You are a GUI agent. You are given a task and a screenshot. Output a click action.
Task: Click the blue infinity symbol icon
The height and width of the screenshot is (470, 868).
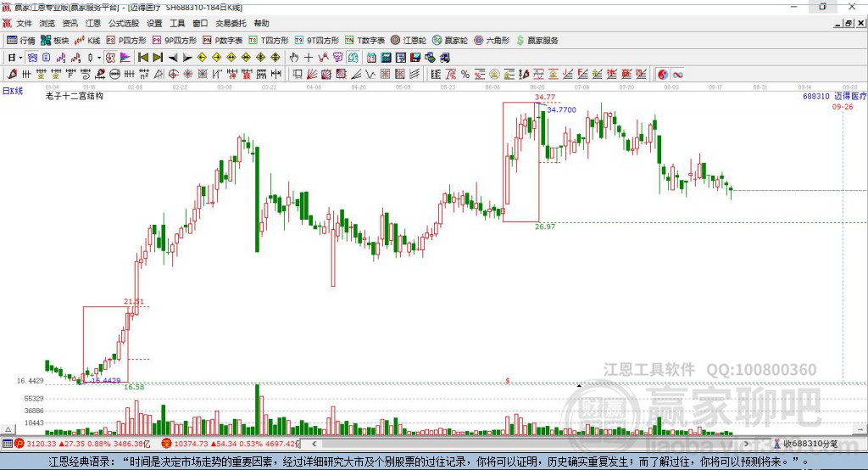coord(677,74)
